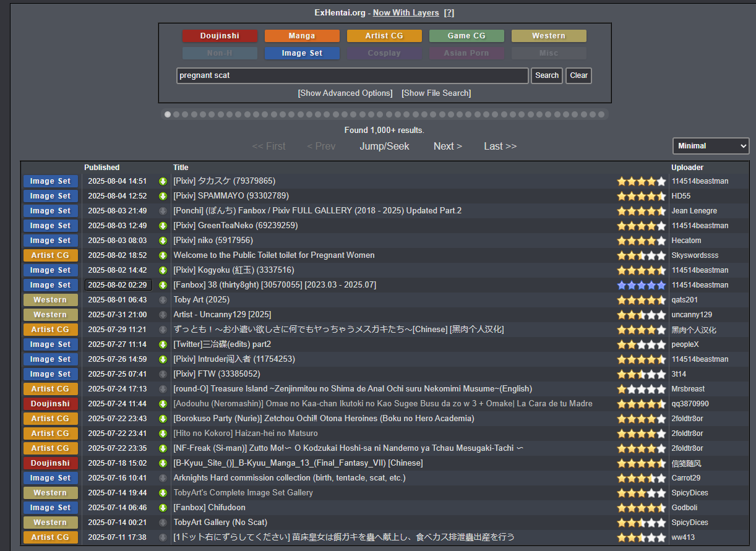756x551 pixels.
Task: Toggle the Image Set filter in search box
Action: click(x=302, y=53)
